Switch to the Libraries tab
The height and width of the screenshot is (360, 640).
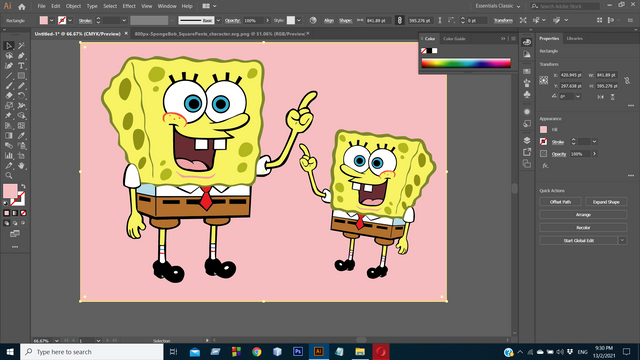coord(574,38)
